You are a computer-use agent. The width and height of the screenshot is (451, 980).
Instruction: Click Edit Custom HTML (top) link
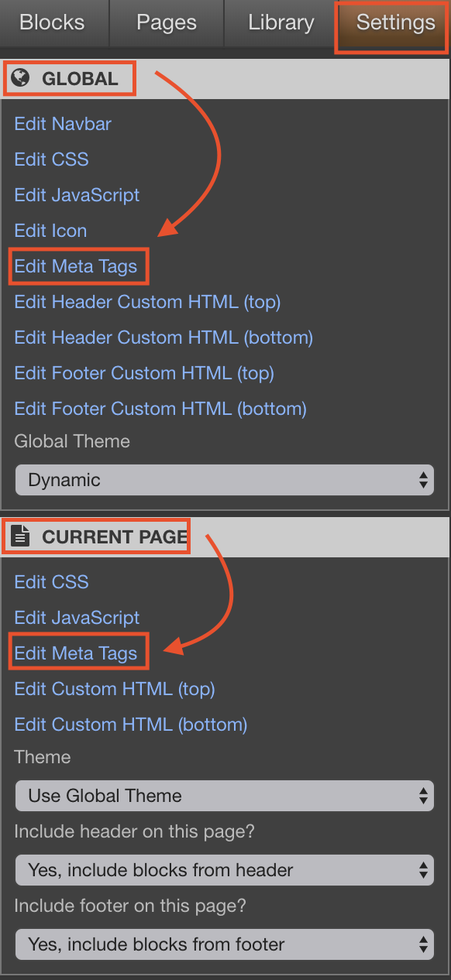click(x=115, y=689)
